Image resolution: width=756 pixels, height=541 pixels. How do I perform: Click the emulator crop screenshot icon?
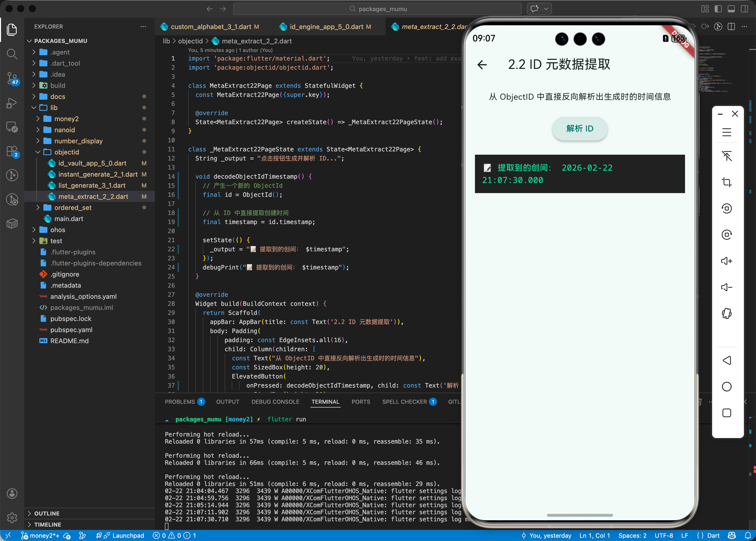(726, 182)
